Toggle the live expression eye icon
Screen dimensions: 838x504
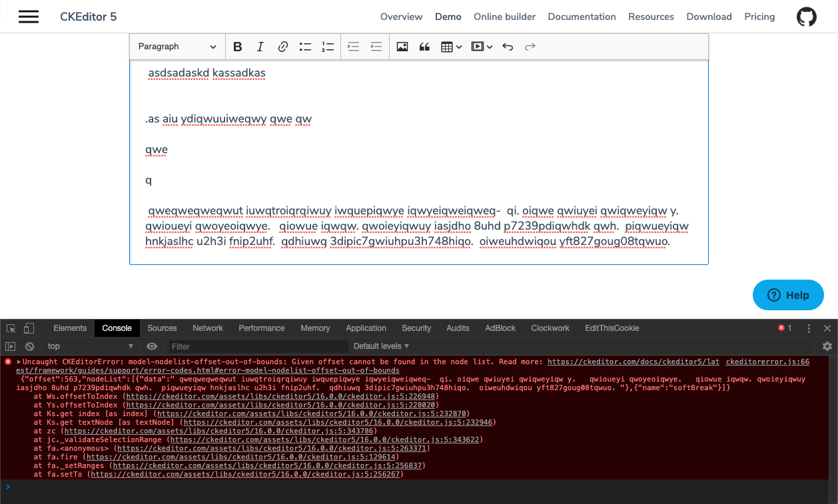coord(152,346)
